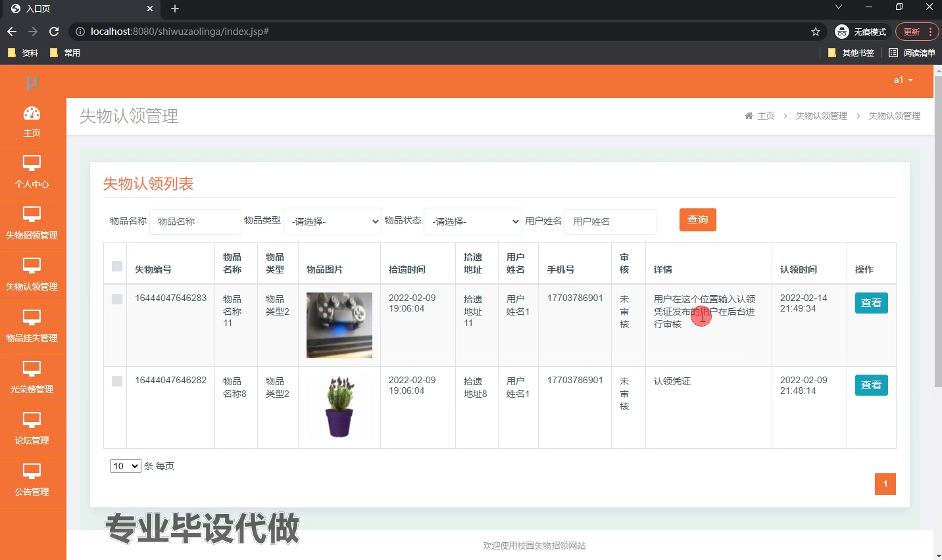Click the 物品名称 search input field
942x560 pixels.
point(195,222)
